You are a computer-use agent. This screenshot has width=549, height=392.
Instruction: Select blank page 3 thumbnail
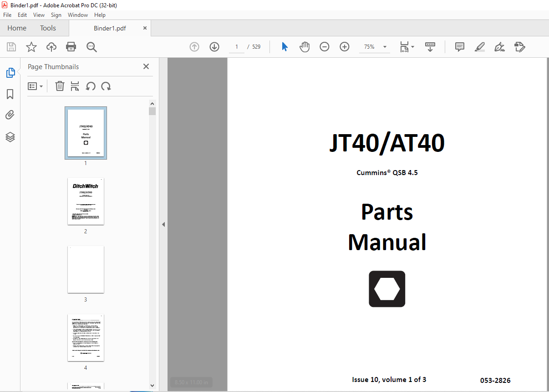(86, 269)
